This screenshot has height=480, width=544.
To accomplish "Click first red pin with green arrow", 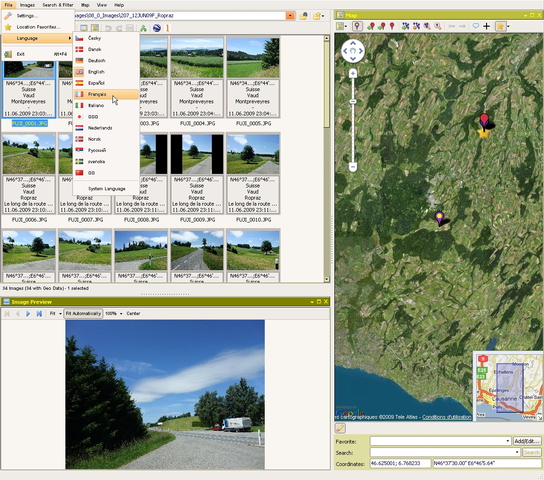I will pyautogui.click(x=371, y=26).
